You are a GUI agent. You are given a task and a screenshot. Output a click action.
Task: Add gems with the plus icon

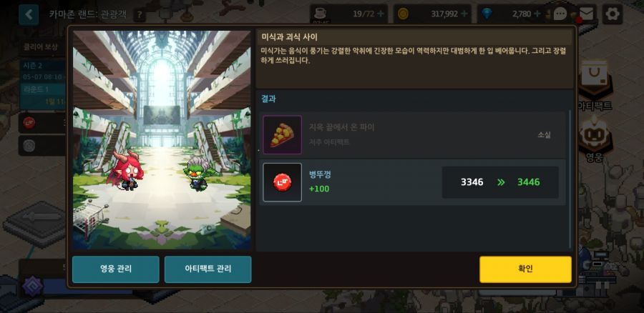click(x=537, y=14)
